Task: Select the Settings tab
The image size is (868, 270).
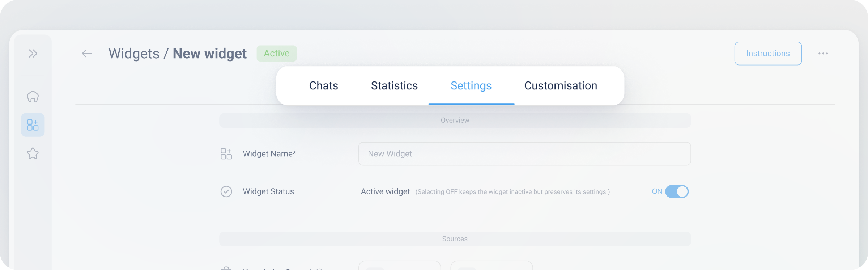Action: pos(471,86)
